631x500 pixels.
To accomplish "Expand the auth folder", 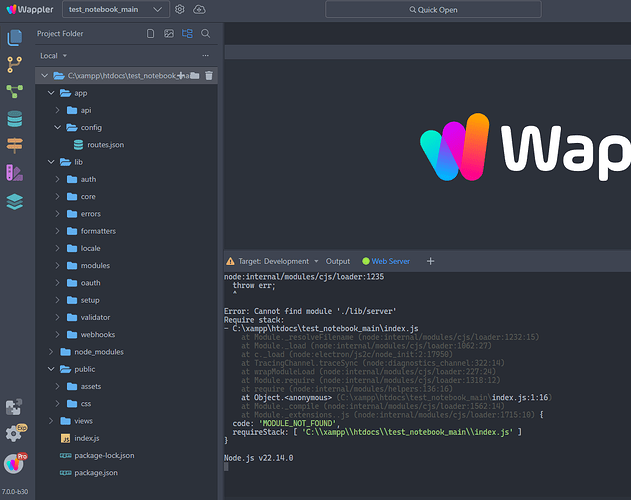I will click(x=58, y=179).
